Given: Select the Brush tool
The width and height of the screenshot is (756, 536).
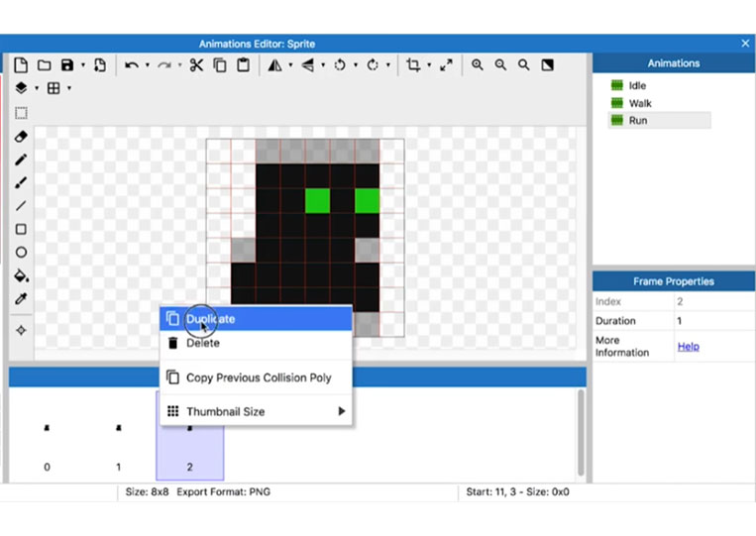Looking at the screenshot, I should tap(21, 182).
